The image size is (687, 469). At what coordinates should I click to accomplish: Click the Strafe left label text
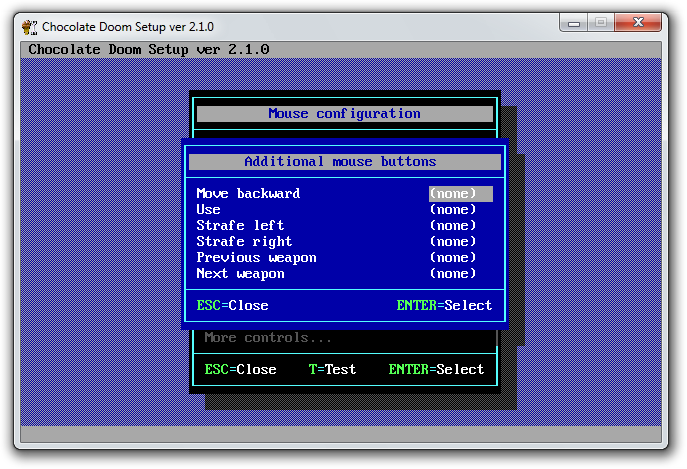click(240, 226)
